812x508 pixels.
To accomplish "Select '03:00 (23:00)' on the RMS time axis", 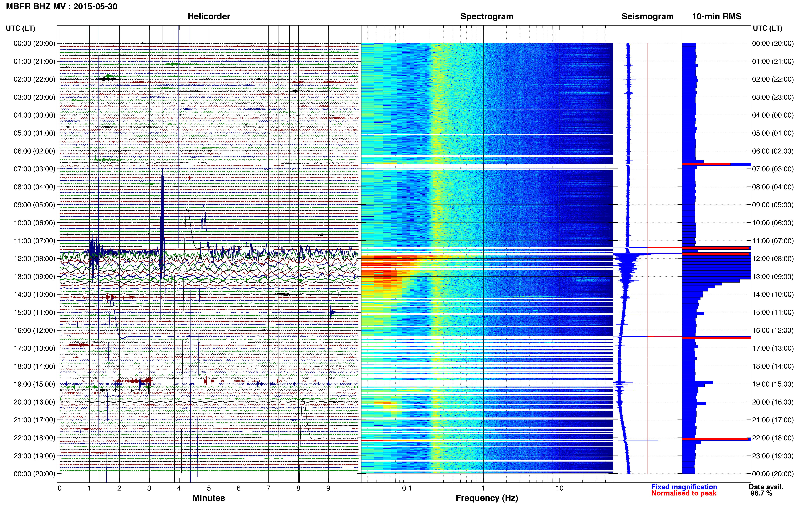I will click(x=773, y=97).
